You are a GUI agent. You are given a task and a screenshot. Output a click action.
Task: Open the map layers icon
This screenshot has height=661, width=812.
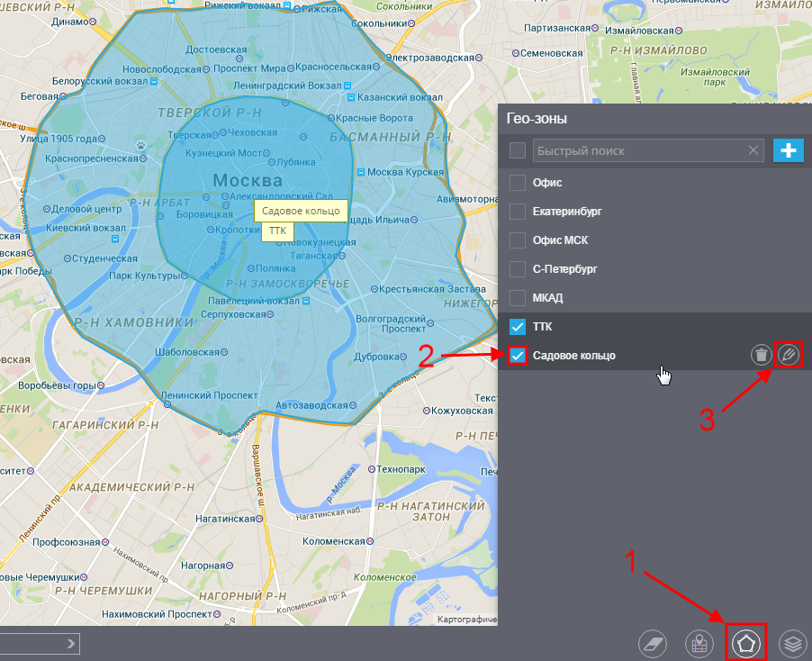[793, 643]
